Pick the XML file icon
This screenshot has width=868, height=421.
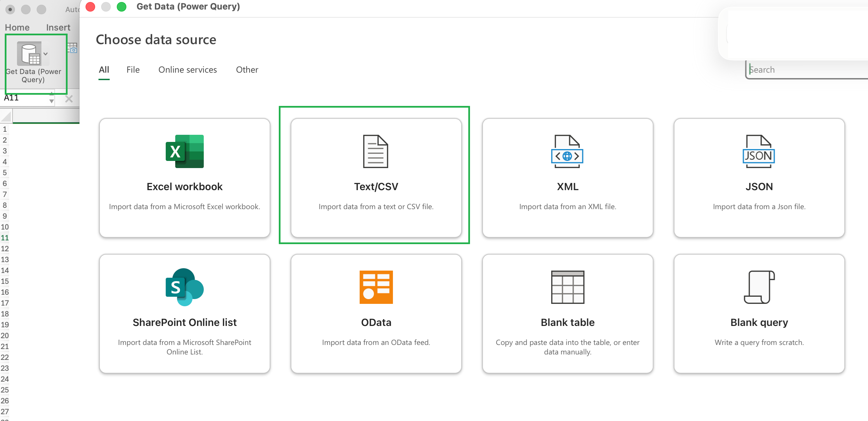(x=567, y=151)
